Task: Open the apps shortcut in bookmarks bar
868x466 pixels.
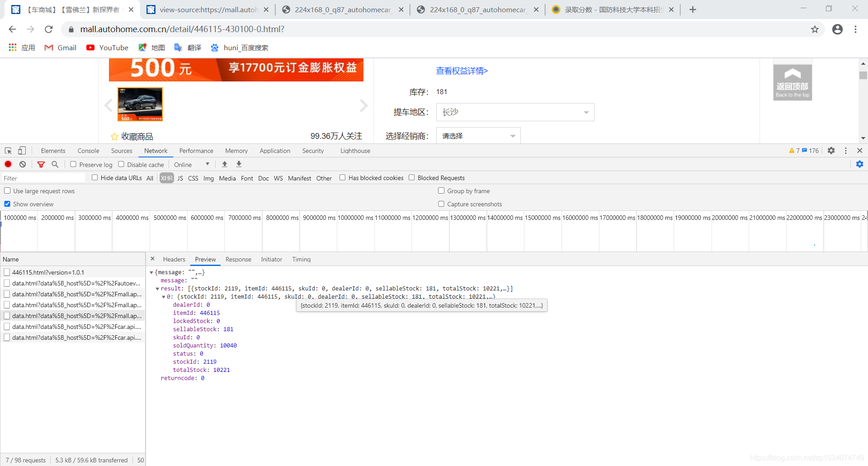Action: (22, 48)
